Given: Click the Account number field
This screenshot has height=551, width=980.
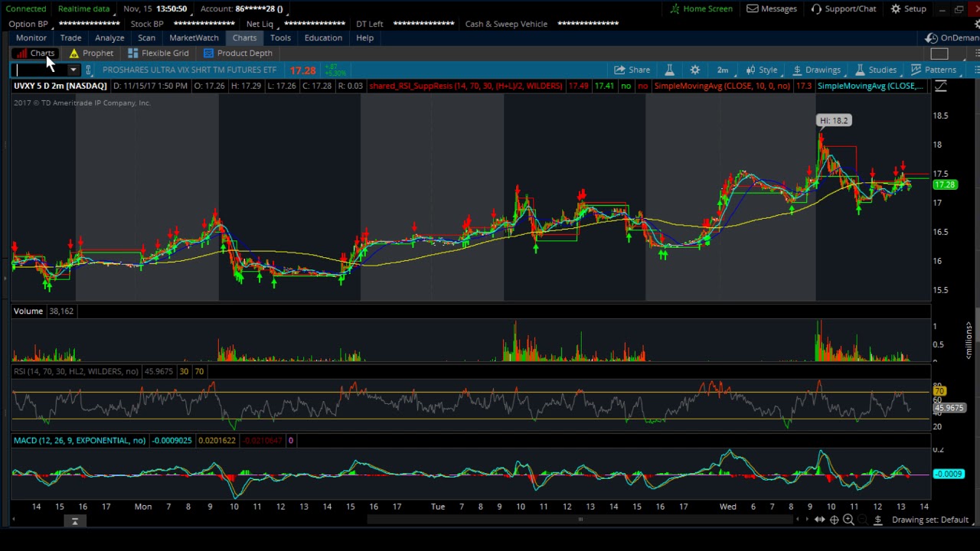Looking at the screenshot, I should click(x=241, y=8).
